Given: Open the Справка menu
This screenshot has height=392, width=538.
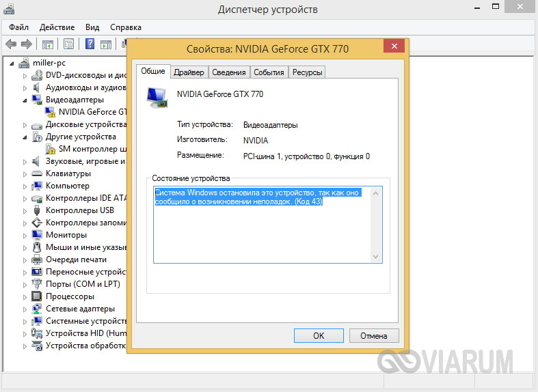Looking at the screenshot, I should (126, 27).
